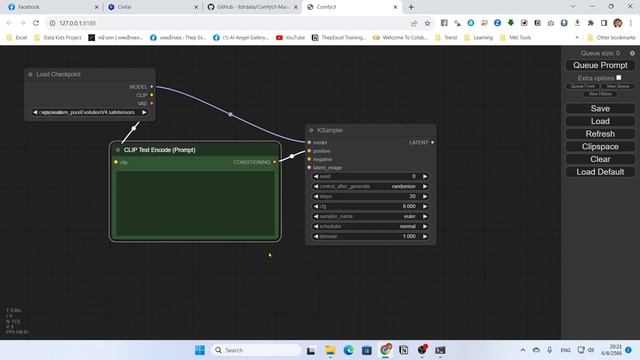This screenshot has height=360, width=640.
Task: Open the sampler_name euler combo
Action: pyautogui.click(x=370, y=216)
